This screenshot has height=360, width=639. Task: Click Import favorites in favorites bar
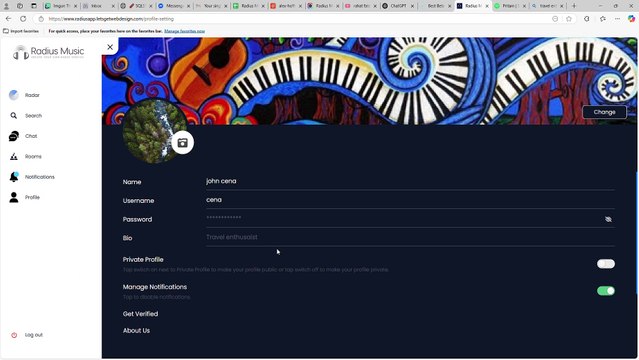(21, 31)
